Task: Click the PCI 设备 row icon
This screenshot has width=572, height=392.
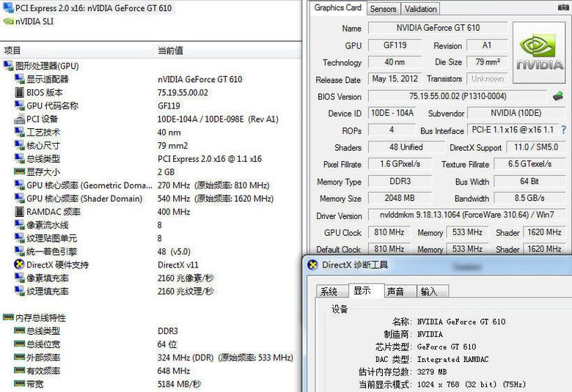Action: coord(19,119)
